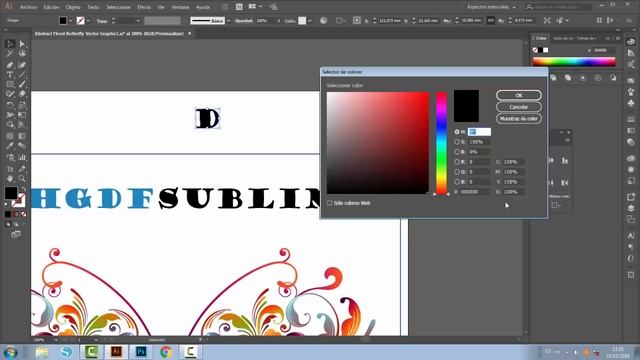Image resolution: width=640 pixels, height=360 pixels.
Task: Select the R red radio button
Action: [x=457, y=162]
